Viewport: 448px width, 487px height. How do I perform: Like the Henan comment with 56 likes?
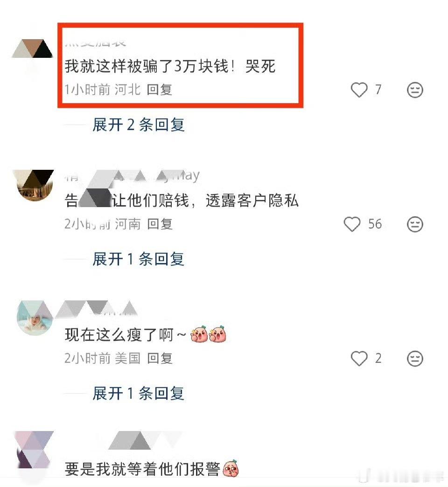pos(352,224)
